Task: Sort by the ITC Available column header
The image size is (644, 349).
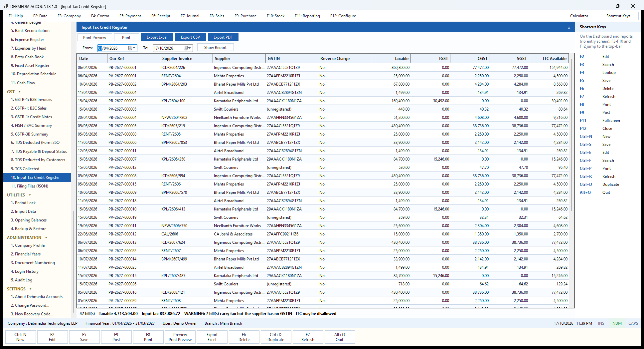Action: click(x=549, y=59)
